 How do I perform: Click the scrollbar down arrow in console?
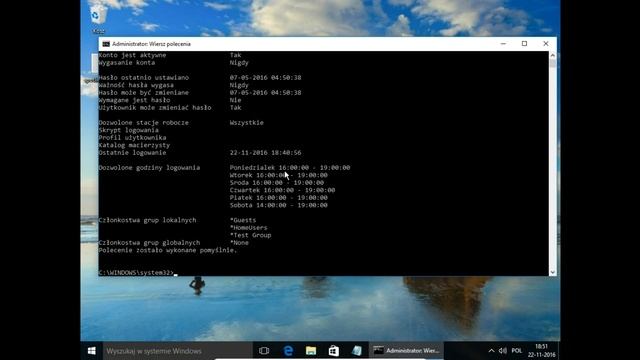coord(553,272)
